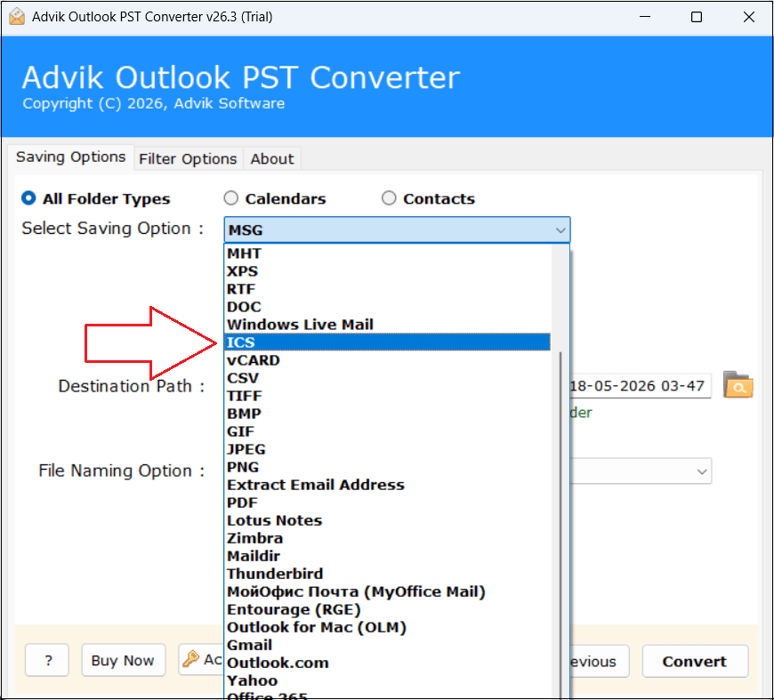Select the highlighted ICS option
Image resolution: width=774 pixels, height=700 pixels.
click(388, 342)
